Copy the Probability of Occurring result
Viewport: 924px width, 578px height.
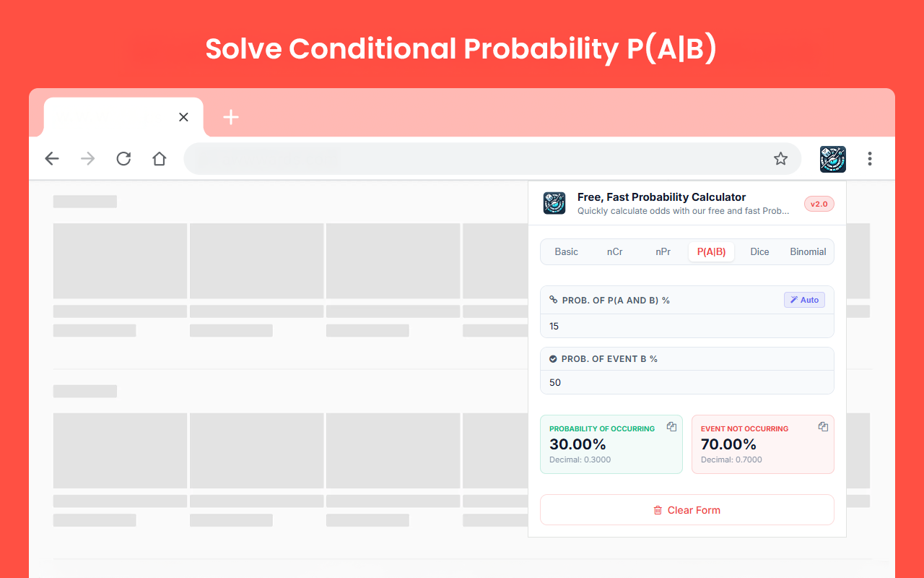coord(671,426)
